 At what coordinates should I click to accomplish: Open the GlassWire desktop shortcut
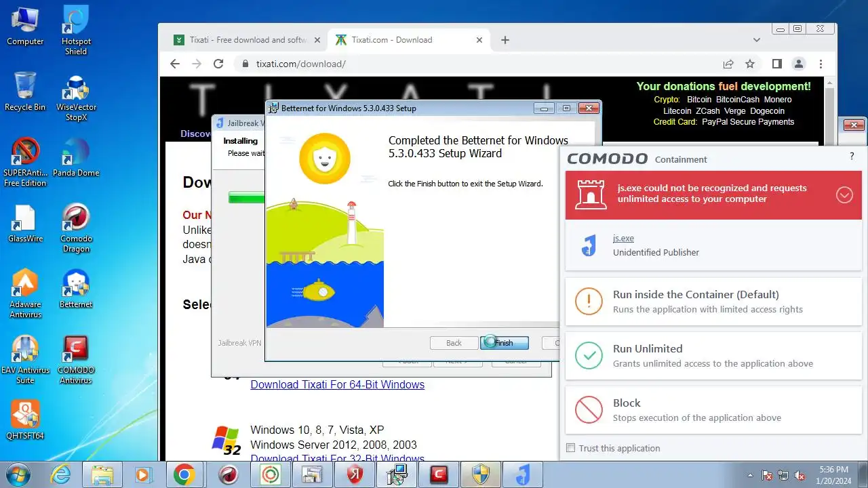tap(25, 224)
